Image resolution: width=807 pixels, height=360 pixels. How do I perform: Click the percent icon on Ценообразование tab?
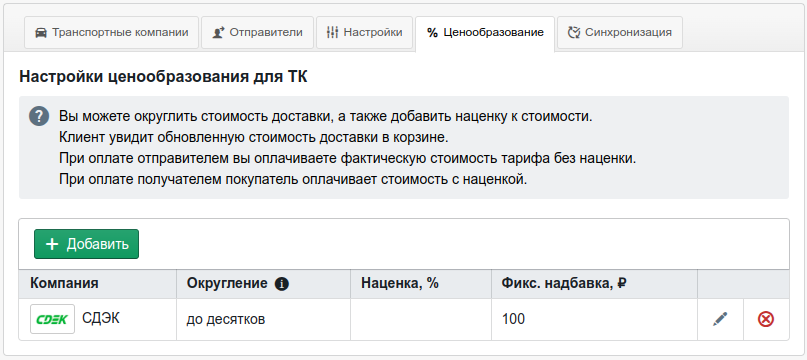[432, 33]
